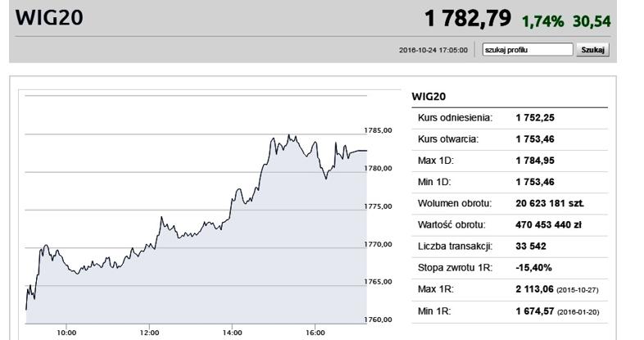Click the 'Max 1D:' label
The width and height of the screenshot is (644, 340).
(435, 161)
